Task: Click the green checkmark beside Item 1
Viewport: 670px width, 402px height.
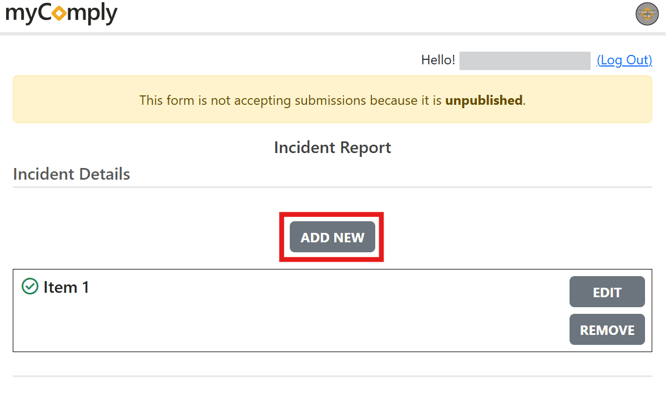Action: 30,286
